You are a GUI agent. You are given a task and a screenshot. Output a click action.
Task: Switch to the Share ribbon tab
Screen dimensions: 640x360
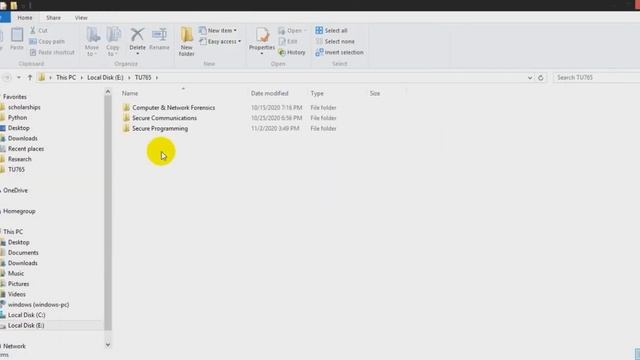53,18
